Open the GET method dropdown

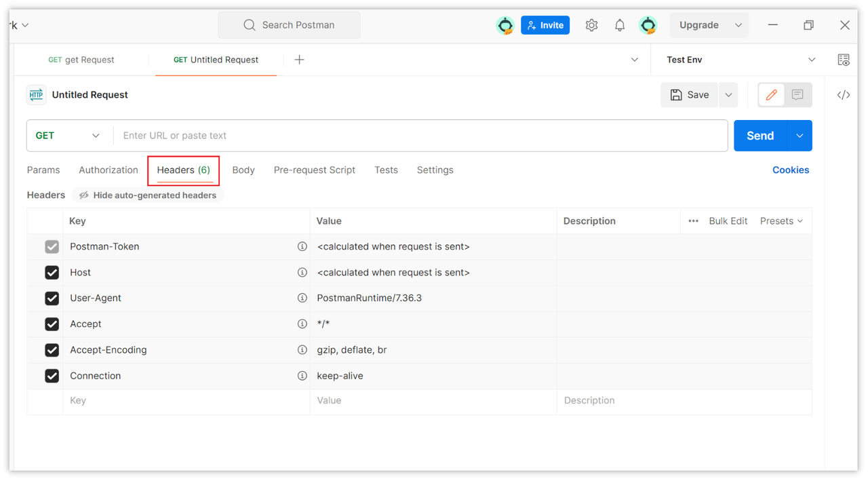pos(66,136)
